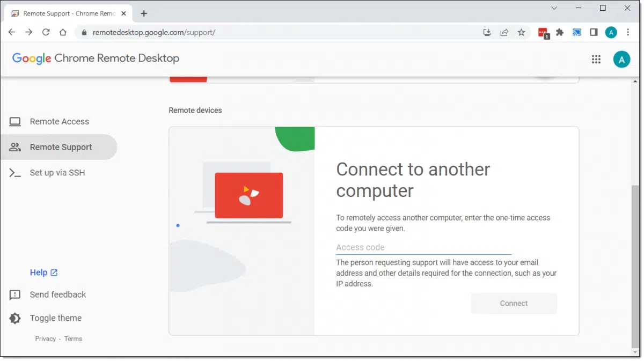
Task: Bookmark this page with the star icon
Action: [521, 32]
